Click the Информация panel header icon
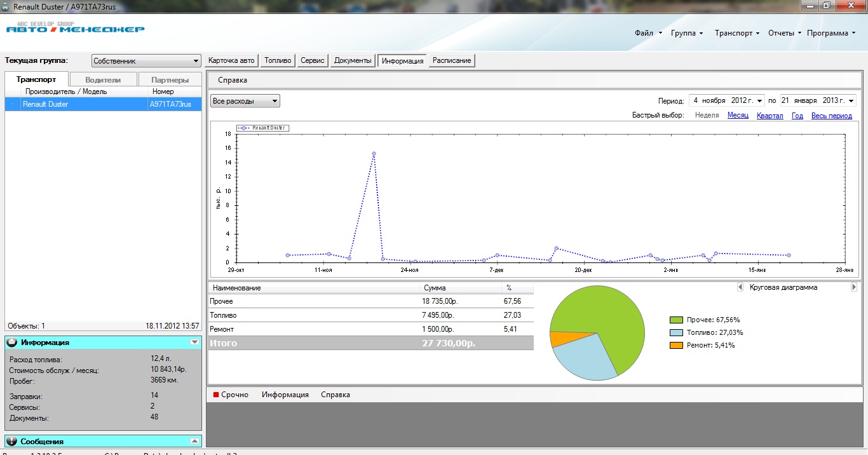The height and width of the screenshot is (455, 868). pyautogui.click(x=12, y=343)
